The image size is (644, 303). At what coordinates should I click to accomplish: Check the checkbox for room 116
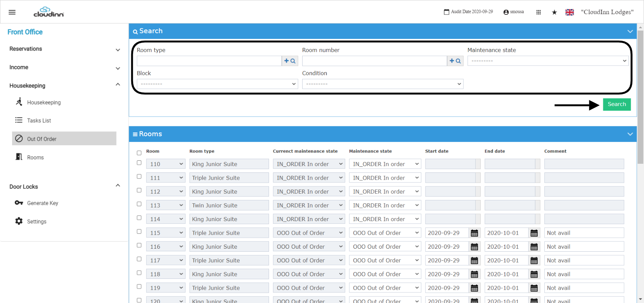139,245
